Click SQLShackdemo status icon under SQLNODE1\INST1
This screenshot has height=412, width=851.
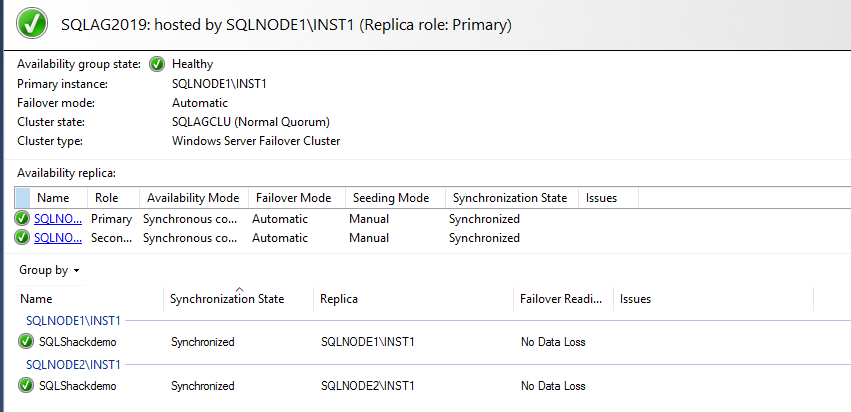pyautogui.click(x=26, y=342)
